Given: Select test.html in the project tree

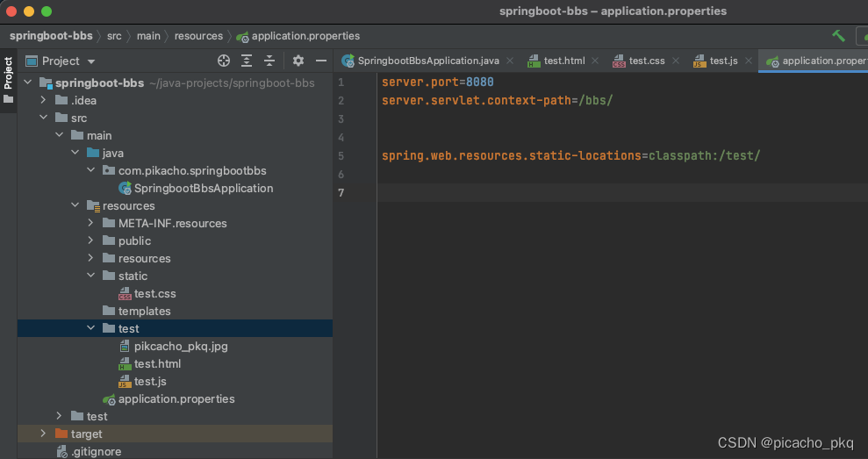Looking at the screenshot, I should 157,363.
